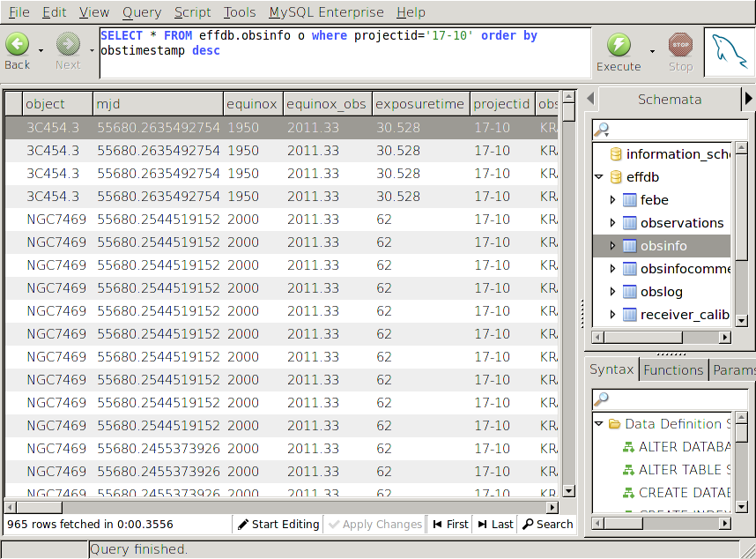Expand the receiver_calib table node
This screenshot has height=559, width=756.
[x=612, y=315]
